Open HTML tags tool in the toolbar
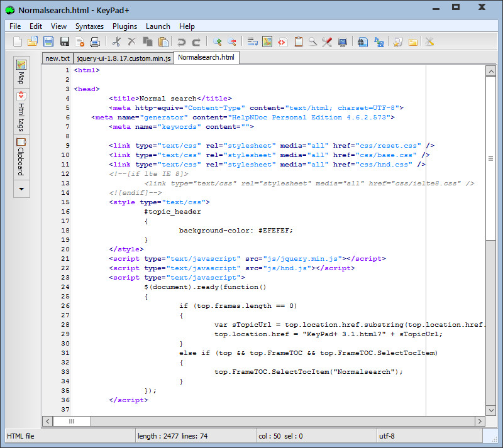The height and width of the screenshot is (448, 503). [x=282, y=41]
